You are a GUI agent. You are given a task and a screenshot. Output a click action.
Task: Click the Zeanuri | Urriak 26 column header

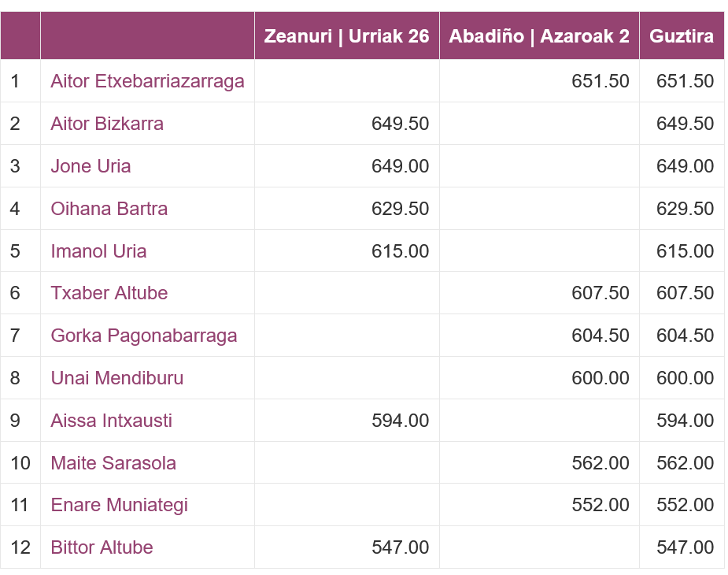(346, 36)
